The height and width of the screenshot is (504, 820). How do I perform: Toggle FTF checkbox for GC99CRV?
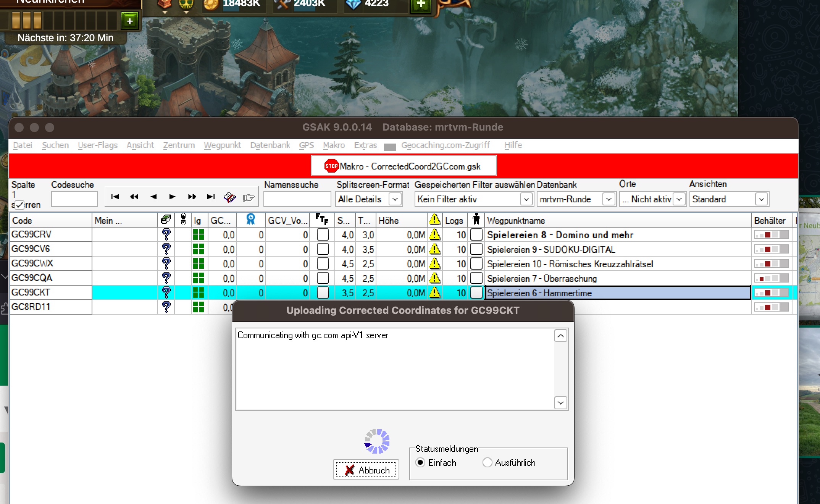point(323,234)
